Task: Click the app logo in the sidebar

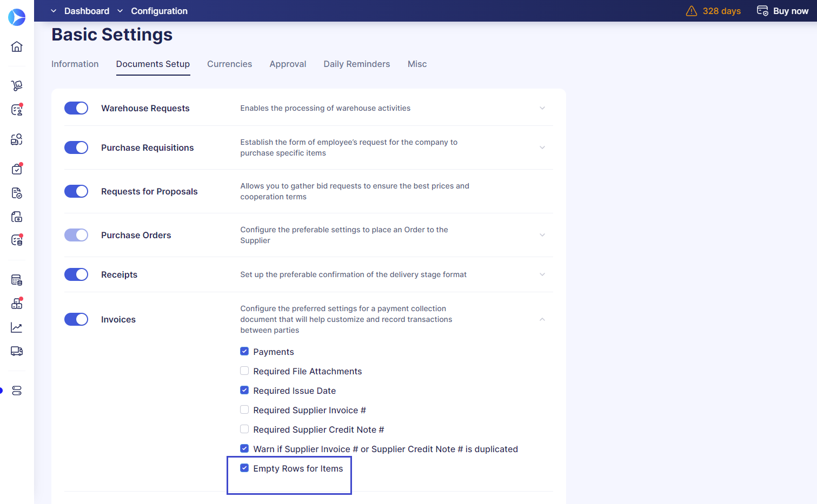Action: pos(17,17)
